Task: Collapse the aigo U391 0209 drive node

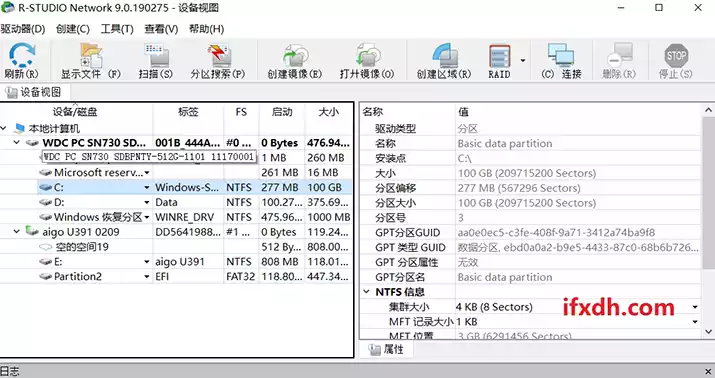Action: pyautogui.click(x=16, y=232)
